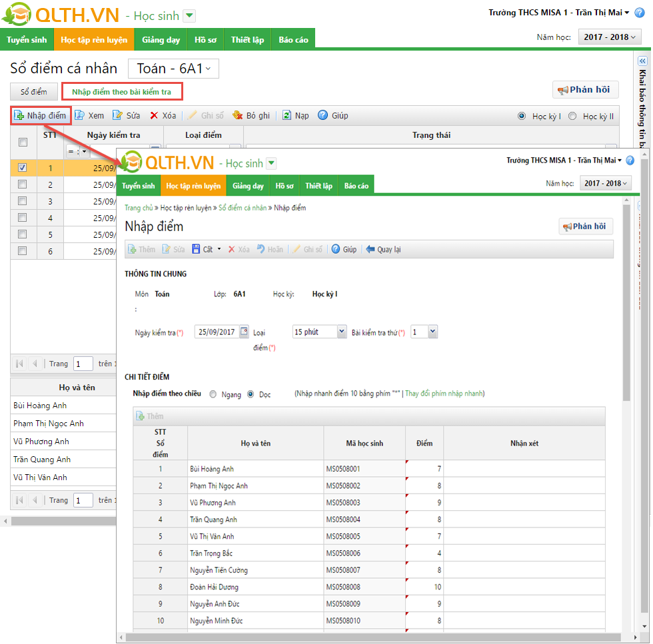Image resolution: width=653 pixels, height=644 pixels.
Task: Click the Nạp reload icon
Action: click(x=287, y=115)
